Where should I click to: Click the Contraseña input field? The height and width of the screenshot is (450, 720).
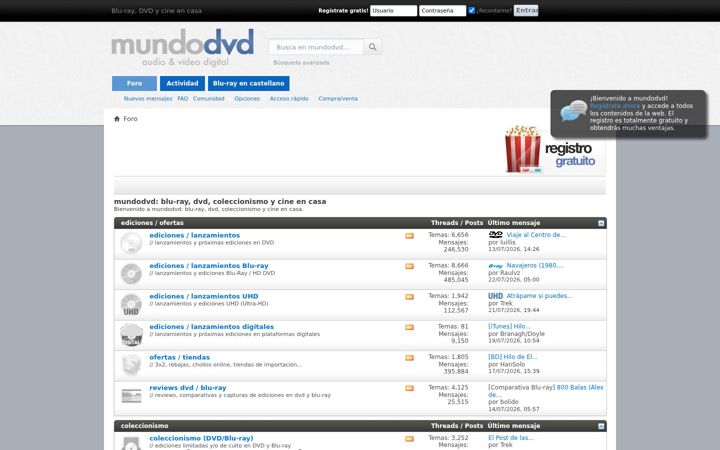click(442, 11)
